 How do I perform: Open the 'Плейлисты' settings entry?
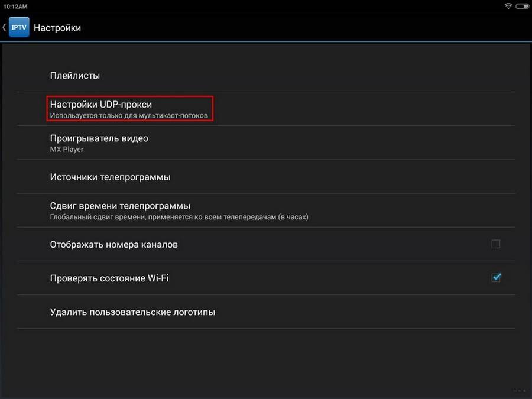(x=75, y=76)
